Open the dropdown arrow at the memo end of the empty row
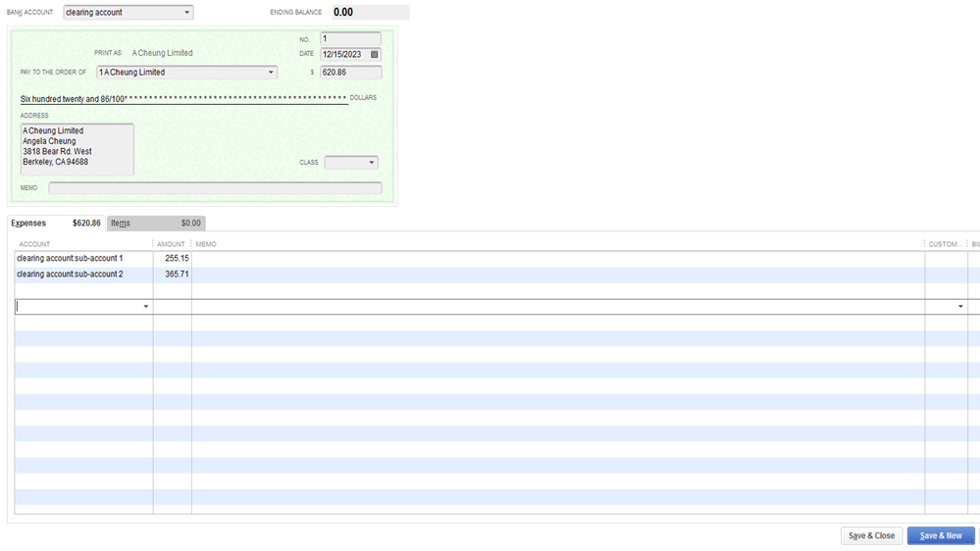This screenshot has width=980, height=551. point(960,307)
